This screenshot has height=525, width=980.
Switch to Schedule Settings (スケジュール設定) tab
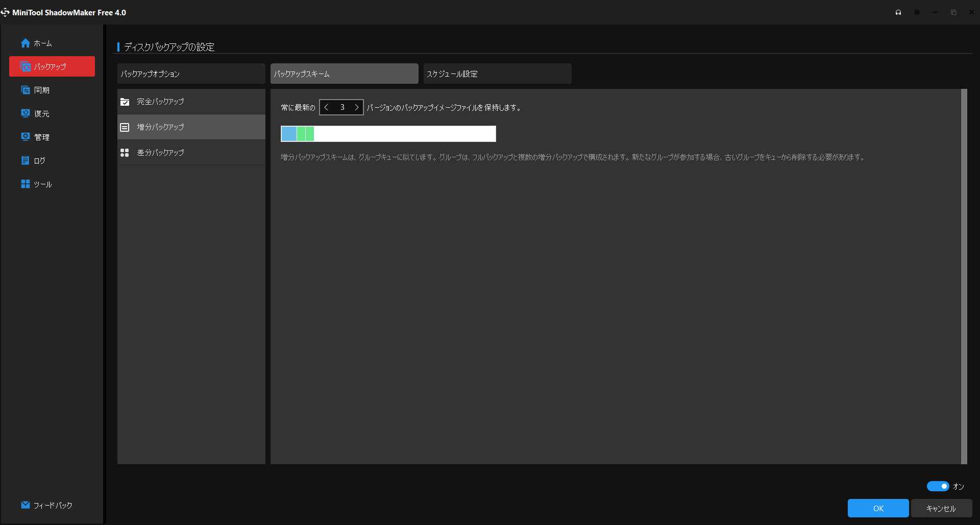[497, 74]
